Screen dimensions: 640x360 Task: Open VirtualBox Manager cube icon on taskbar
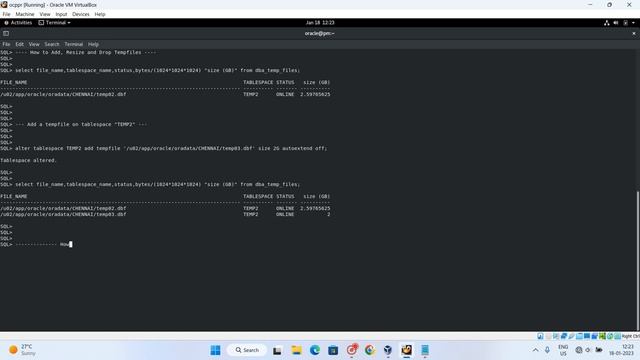pyautogui.click(x=388, y=350)
